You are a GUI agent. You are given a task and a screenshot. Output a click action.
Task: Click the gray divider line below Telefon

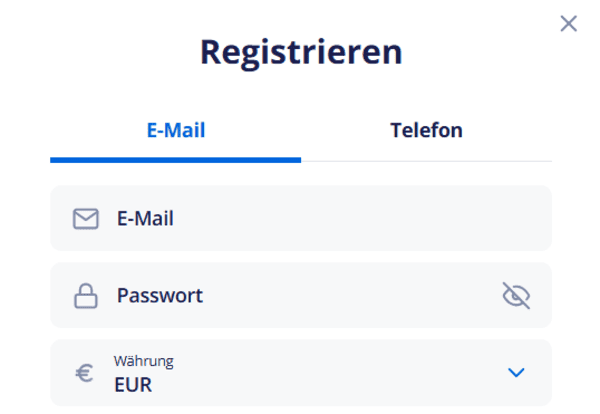(x=426, y=161)
